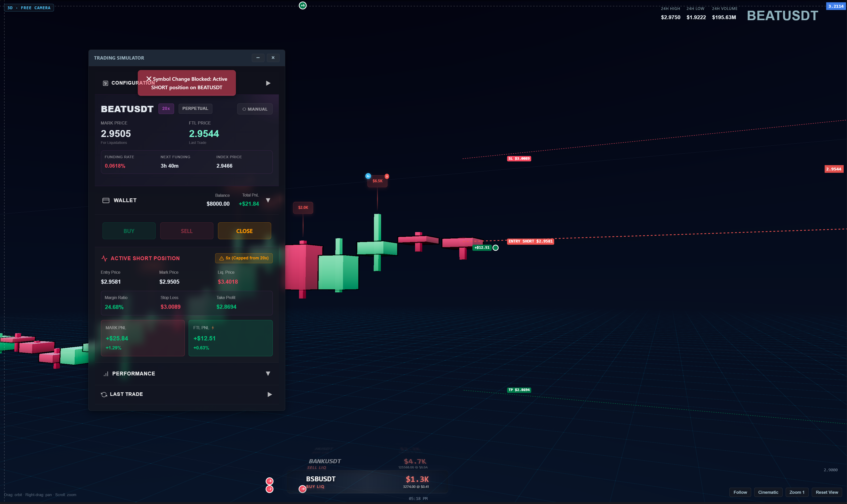This screenshot has width=847, height=504.
Task: Click the Reset View button
Action: [827, 492]
